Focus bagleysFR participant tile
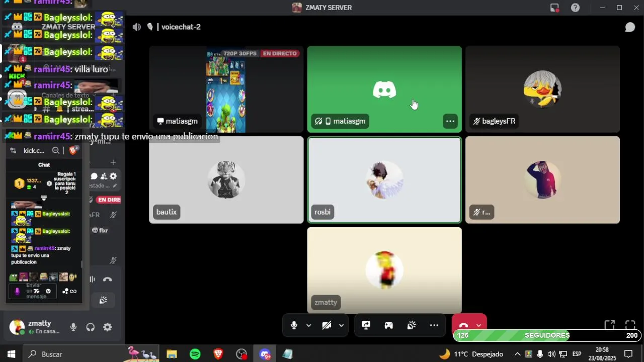644x362 pixels. point(542,89)
